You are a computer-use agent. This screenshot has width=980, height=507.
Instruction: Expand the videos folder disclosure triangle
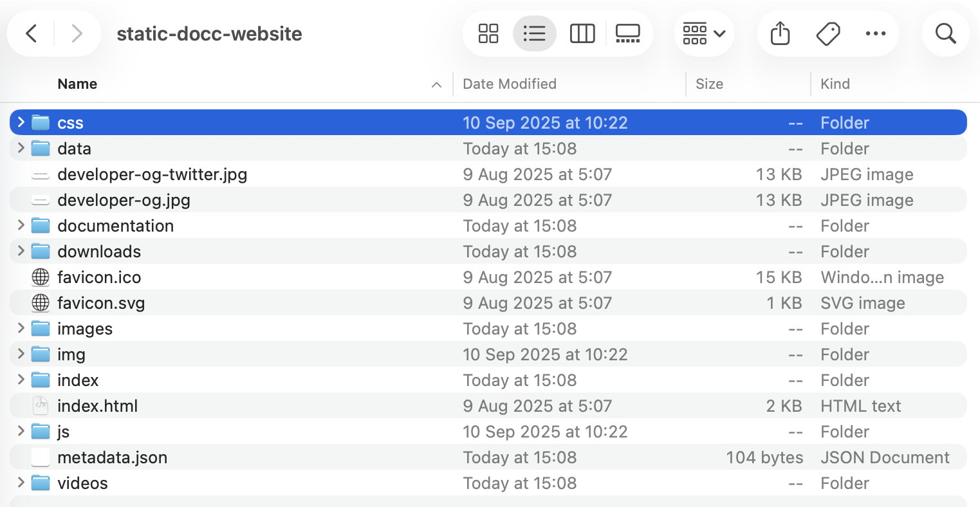coord(20,483)
